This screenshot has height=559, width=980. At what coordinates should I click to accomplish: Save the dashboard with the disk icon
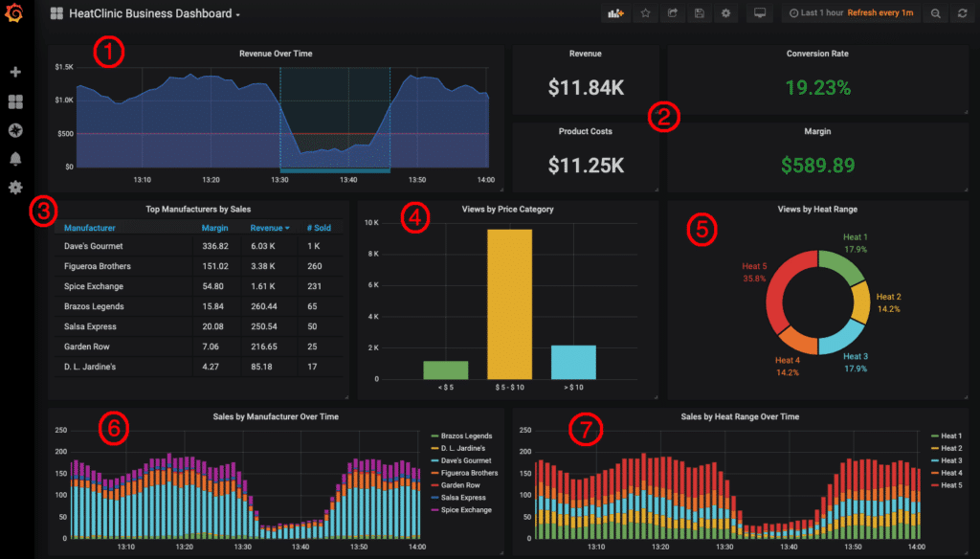(700, 13)
